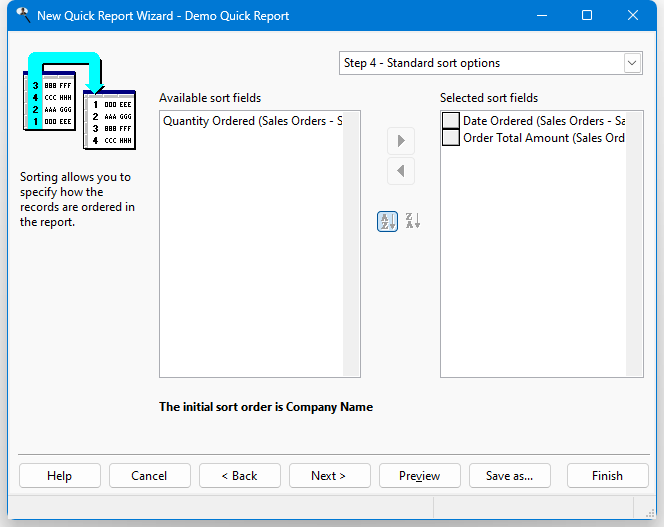Advance with the Next button
This screenshot has height=527, width=664.
[x=329, y=476]
